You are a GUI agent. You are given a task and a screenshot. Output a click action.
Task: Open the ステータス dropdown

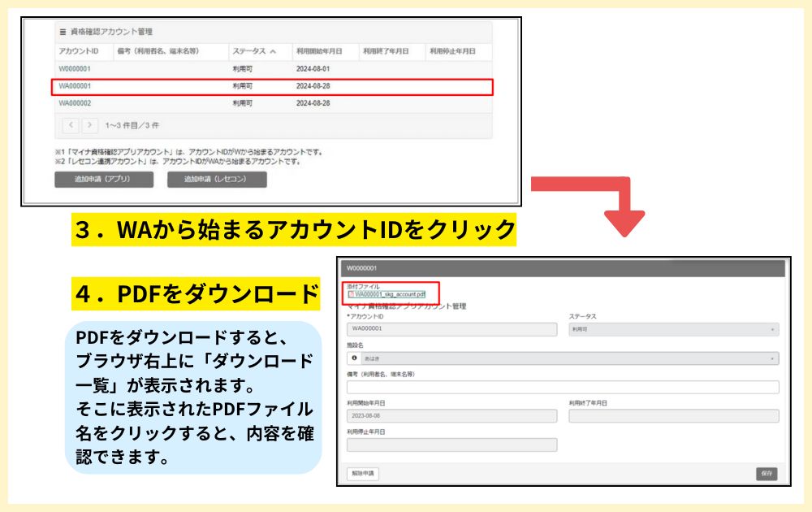673,329
